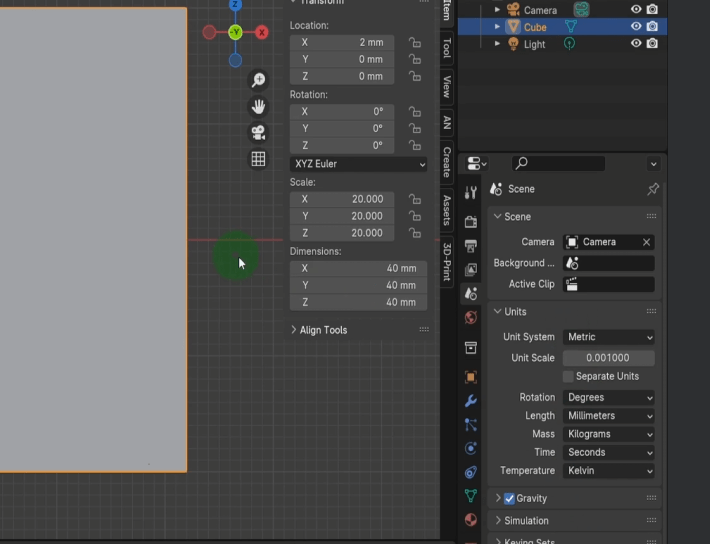710x544 pixels.
Task: Click the pan view hand icon
Action: pos(258,106)
